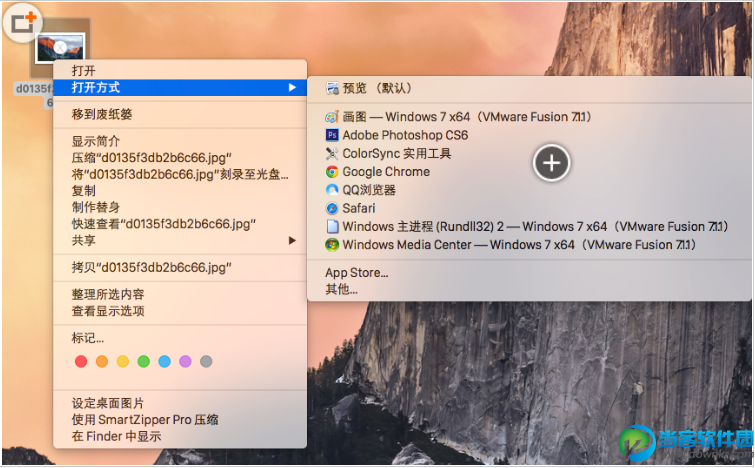The height and width of the screenshot is (468, 755).
Task: Open the 标记... tags entry
Action: [x=180, y=338]
